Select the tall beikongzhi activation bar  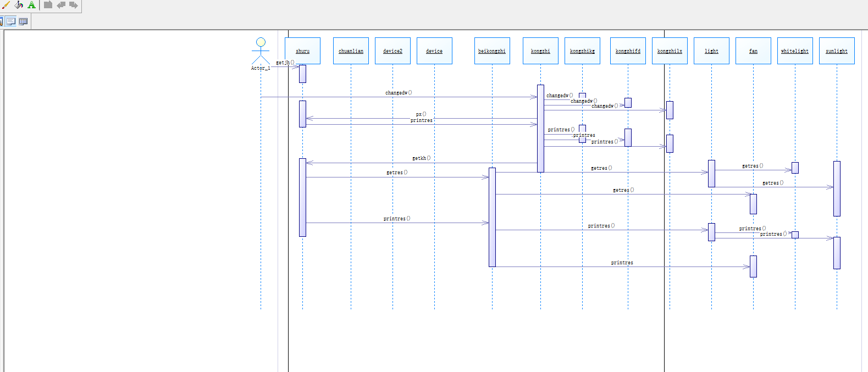[x=492, y=217]
